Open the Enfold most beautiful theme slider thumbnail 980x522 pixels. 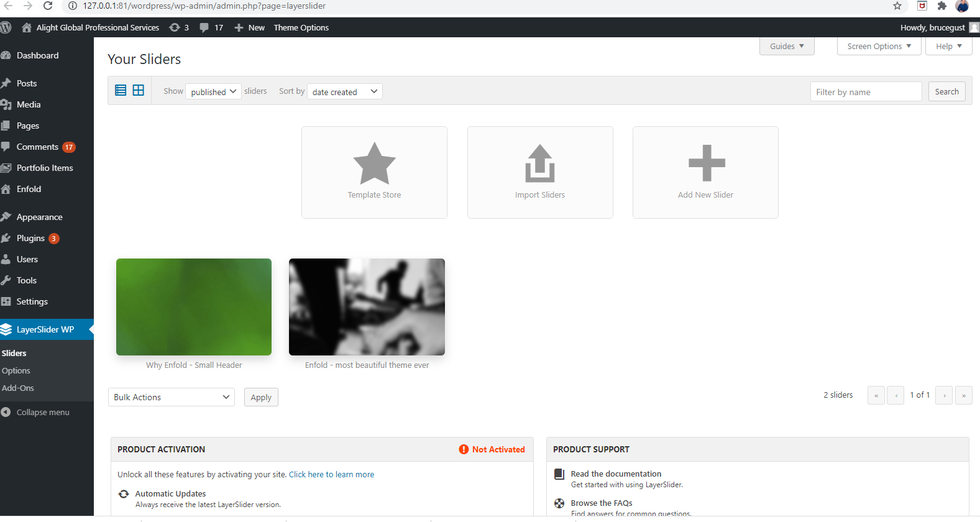[367, 307]
